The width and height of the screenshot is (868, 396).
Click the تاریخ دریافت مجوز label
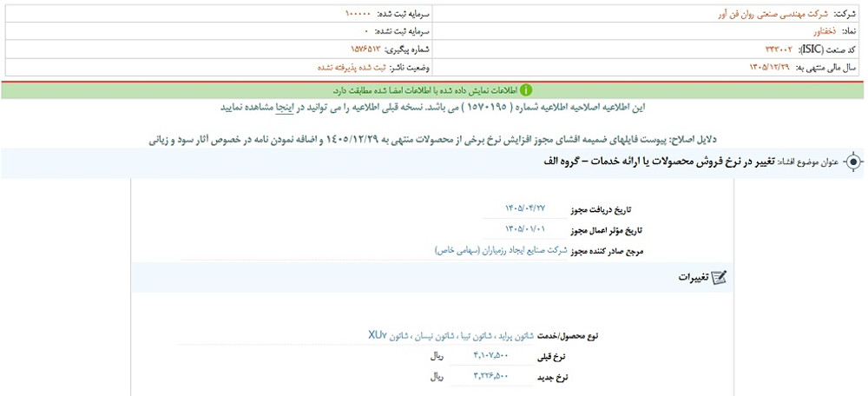pyautogui.click(x=600, y=209)
